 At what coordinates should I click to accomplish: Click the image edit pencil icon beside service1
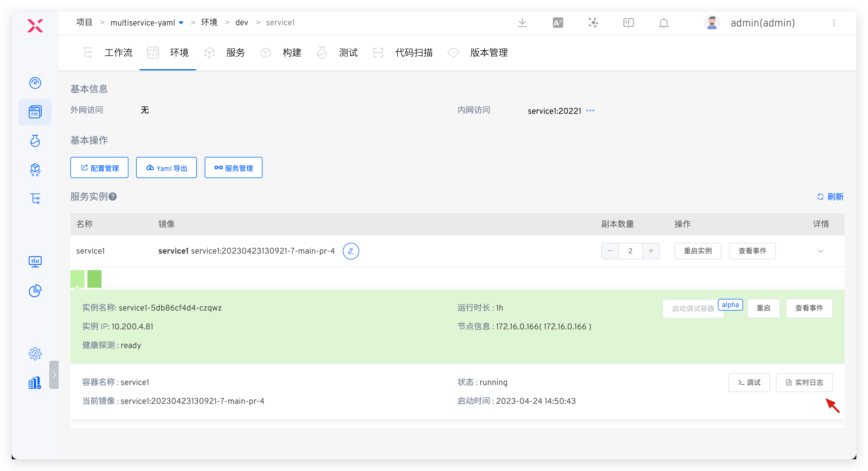coord(351,251)
